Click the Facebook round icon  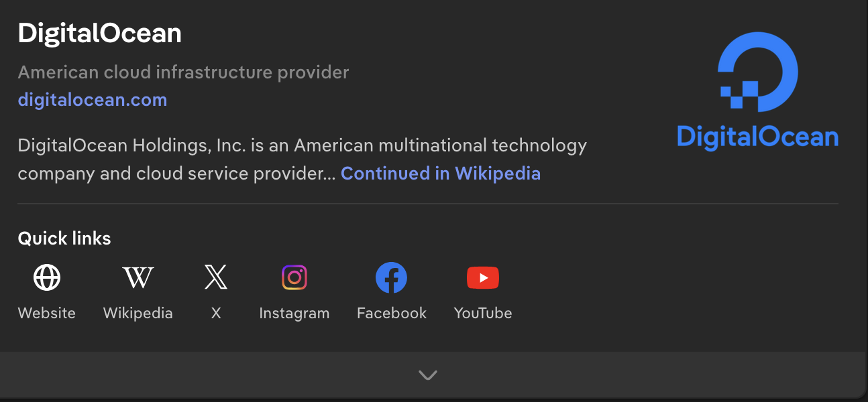[x=392, y=277]
